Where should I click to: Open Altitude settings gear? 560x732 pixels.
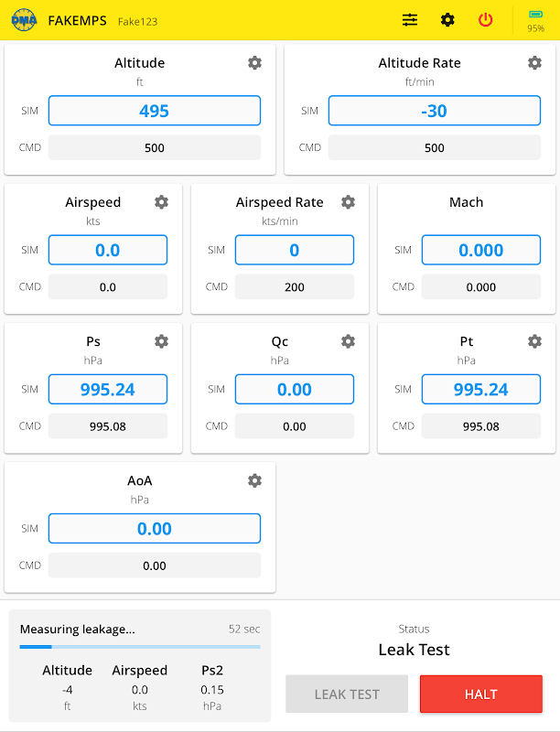pyautogui.click(x=255, y=62)
